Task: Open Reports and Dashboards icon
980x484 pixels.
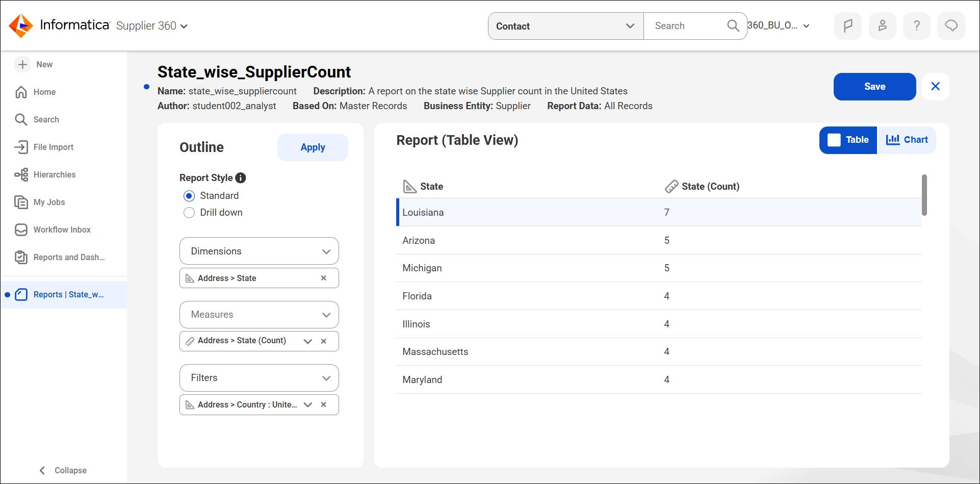Action: (x=21, y=257)
